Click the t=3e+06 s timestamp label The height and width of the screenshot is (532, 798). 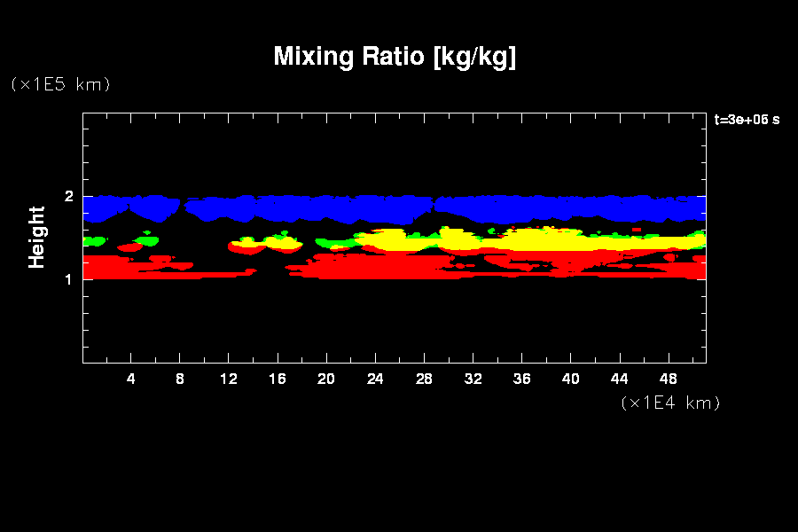coord(747,120)
